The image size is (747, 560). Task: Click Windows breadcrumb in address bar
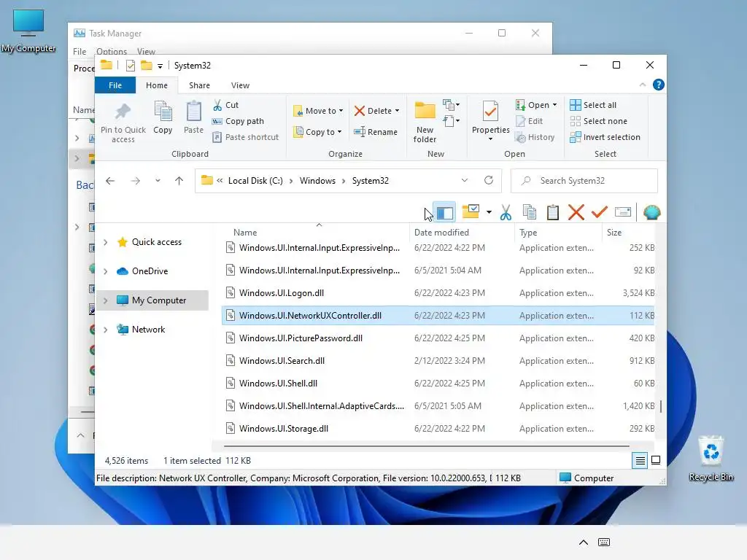click(x=318, y=181)
